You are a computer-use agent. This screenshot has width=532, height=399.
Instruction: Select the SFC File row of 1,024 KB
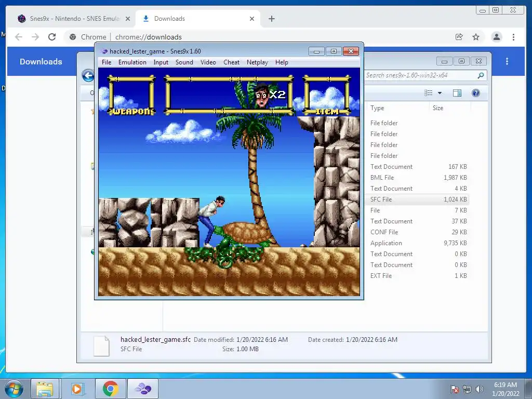[x=418, y=199]
